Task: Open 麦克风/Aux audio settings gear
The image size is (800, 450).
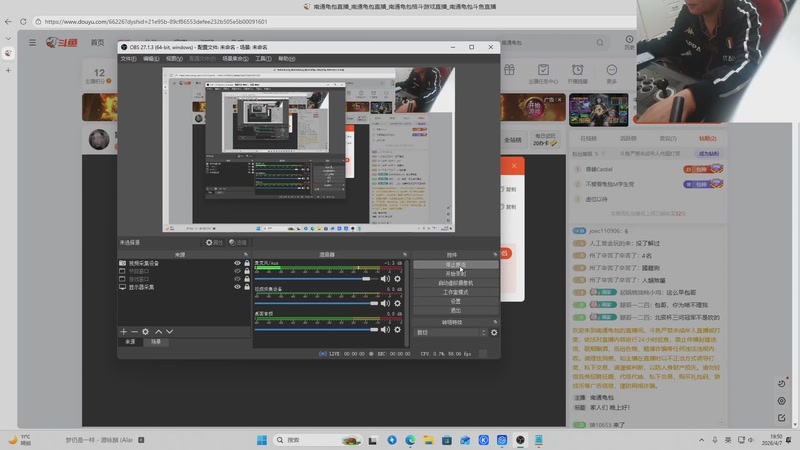Action: pos(397,279)
